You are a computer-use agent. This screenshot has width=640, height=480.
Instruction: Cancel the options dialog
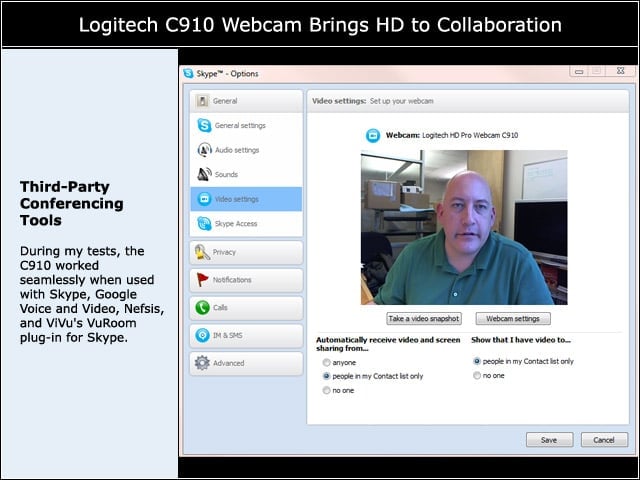604,440
